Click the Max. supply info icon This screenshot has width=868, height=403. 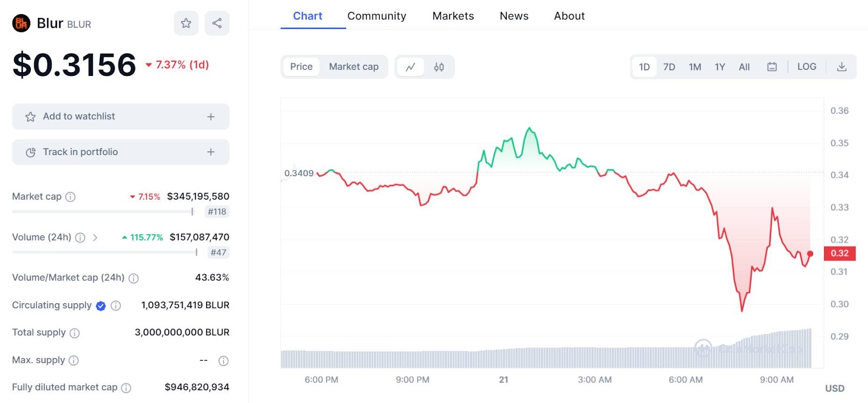[74, 361]
